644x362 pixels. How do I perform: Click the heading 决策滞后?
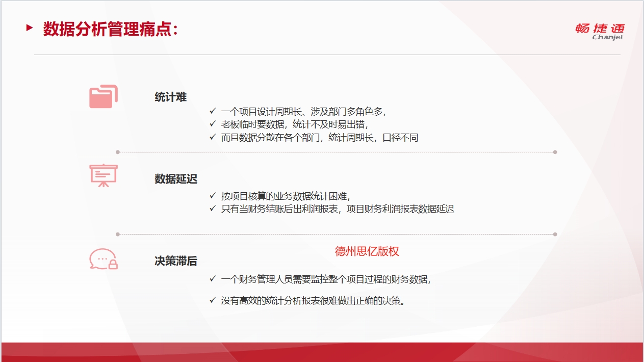(176, 261)
